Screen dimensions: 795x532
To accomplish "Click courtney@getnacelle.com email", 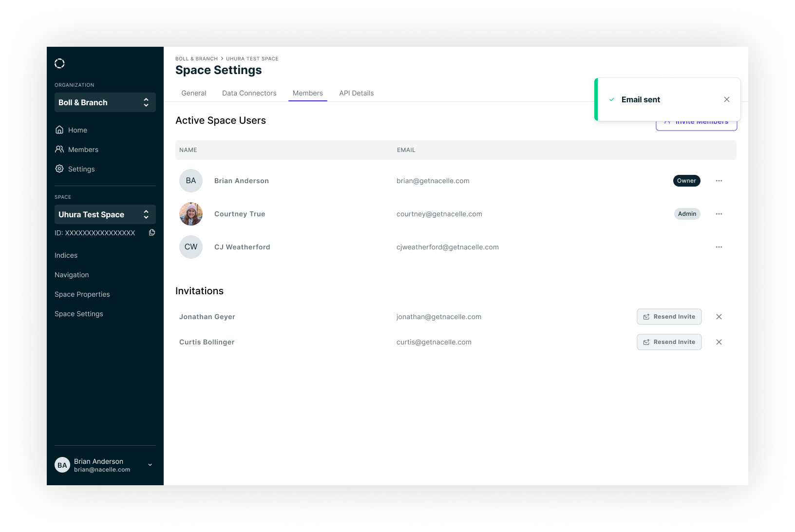I will pos(439,214).
